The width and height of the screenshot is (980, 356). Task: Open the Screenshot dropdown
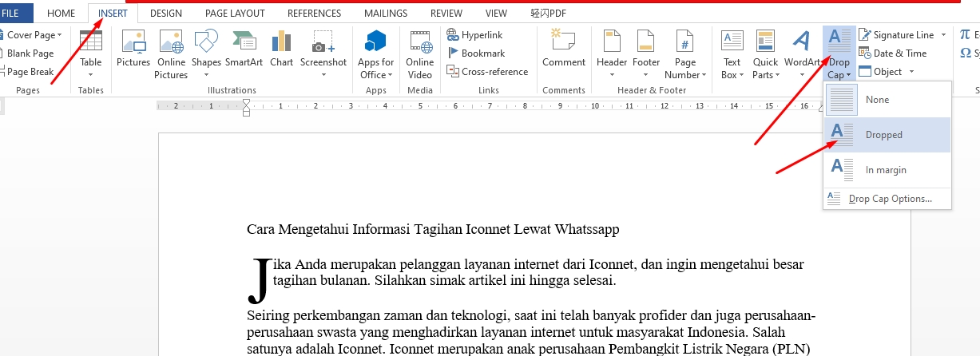323,54
